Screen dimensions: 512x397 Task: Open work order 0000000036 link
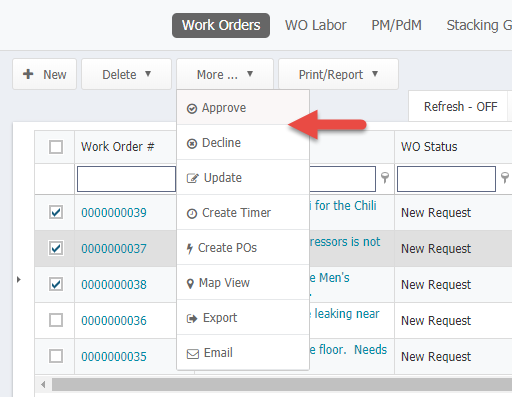[114, 321]
